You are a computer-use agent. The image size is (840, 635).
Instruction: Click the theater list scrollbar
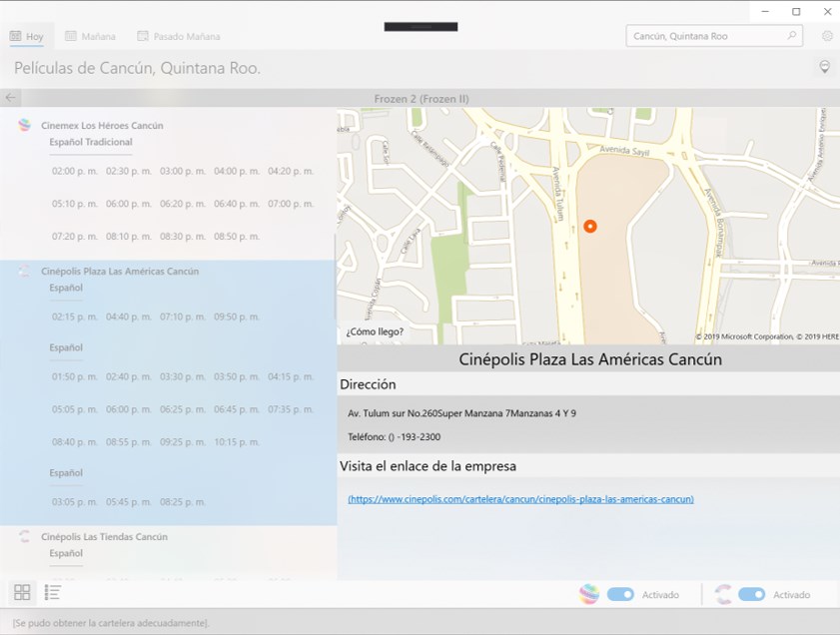[335, 277]
